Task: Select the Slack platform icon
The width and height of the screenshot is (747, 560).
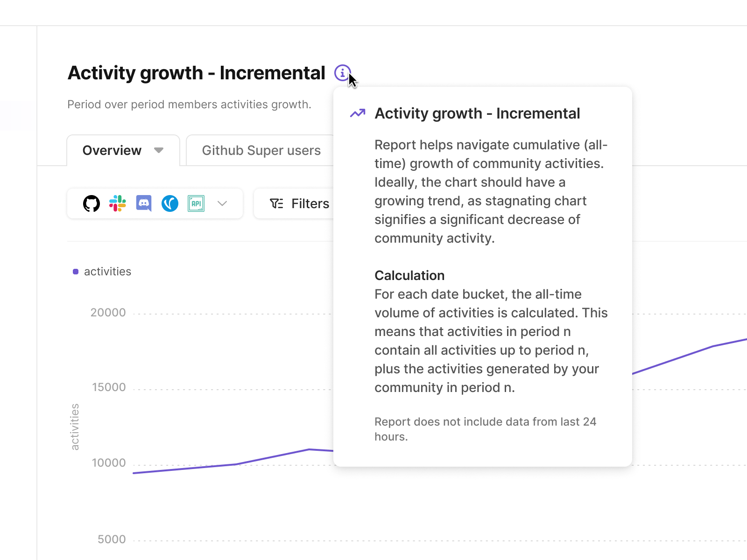Action: click(118, 203)
